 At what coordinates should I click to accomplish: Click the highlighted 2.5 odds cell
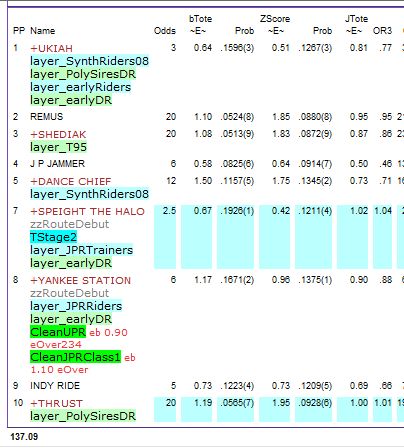click(x=165, y=237)
